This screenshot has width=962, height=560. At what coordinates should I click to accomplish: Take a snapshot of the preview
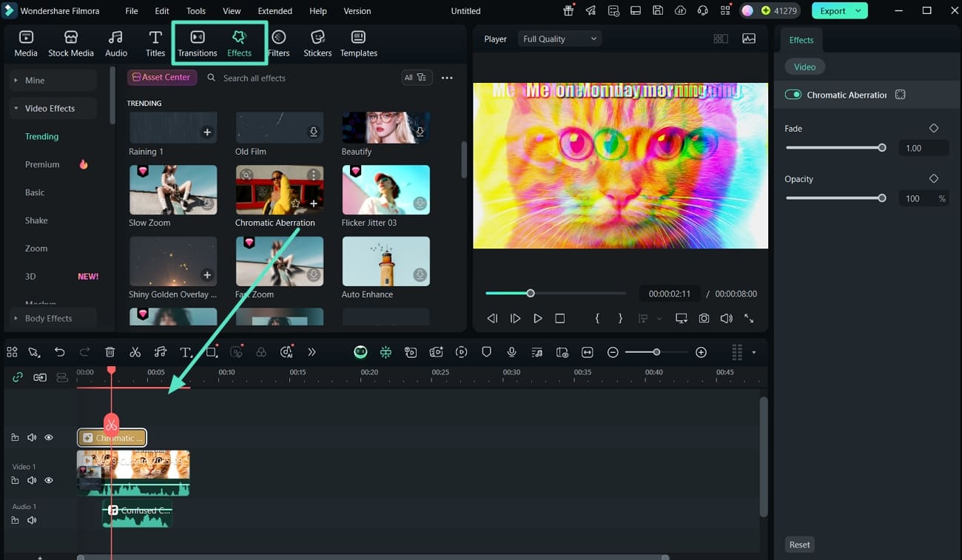[x=704, y=318]
